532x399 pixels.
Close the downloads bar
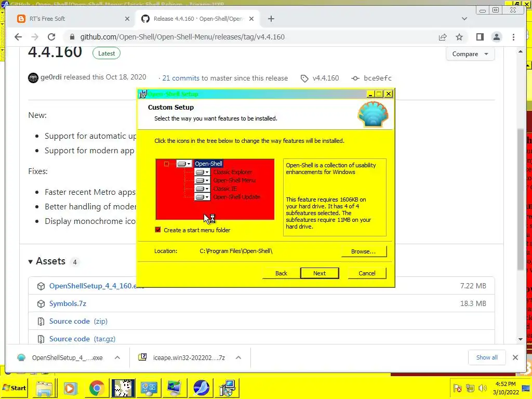(515, 357)
